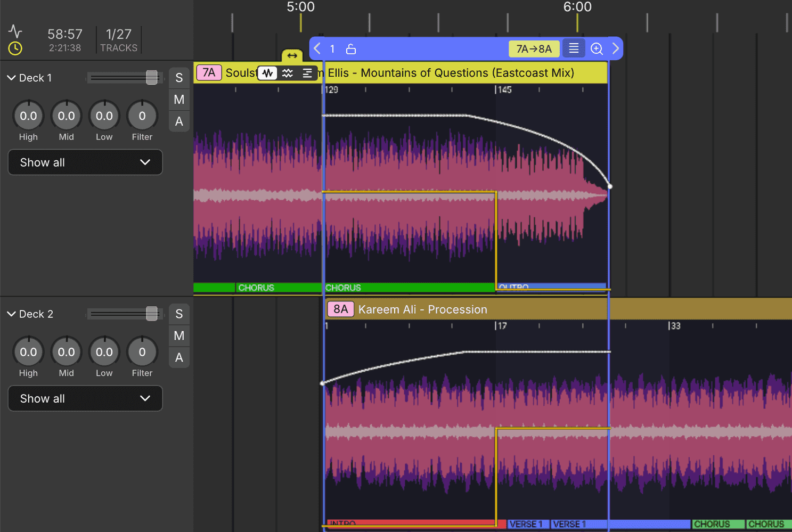Click the waveform status icon in the top-left corner
Viewport: 792px width, 532px height.
(x=15, y=31)
